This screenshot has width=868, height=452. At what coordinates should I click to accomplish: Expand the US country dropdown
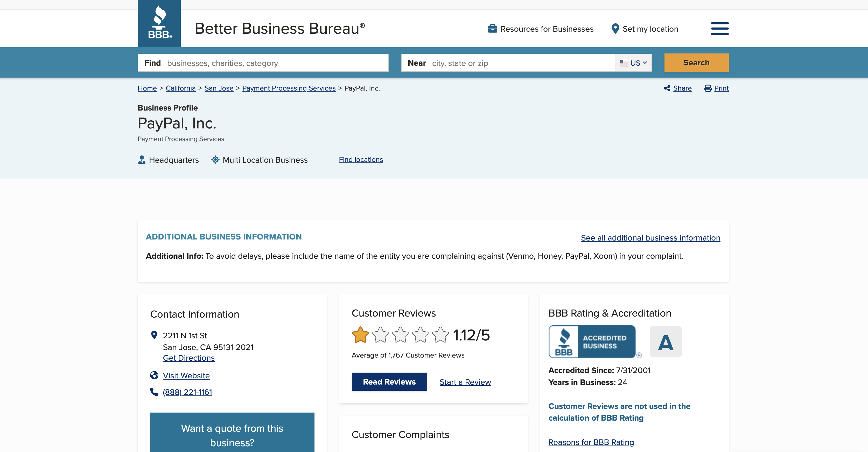tap(633, 63)
